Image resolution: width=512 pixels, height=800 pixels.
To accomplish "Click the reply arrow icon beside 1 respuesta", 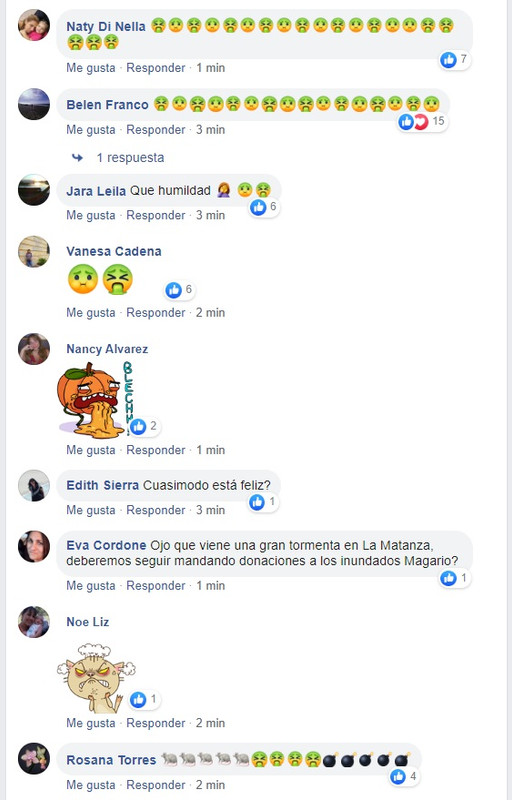I will click(x=78, y=158).
